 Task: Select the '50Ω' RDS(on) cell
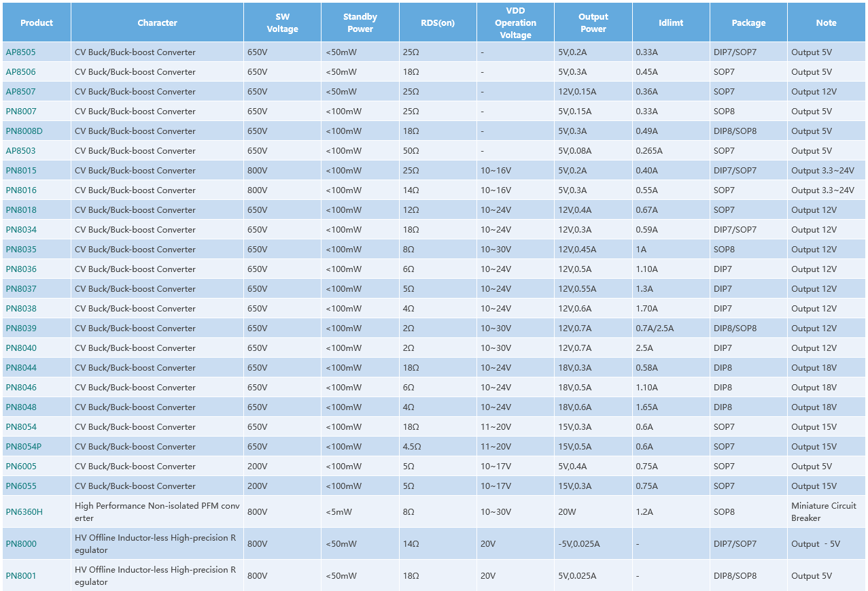[x=438, y=151]
